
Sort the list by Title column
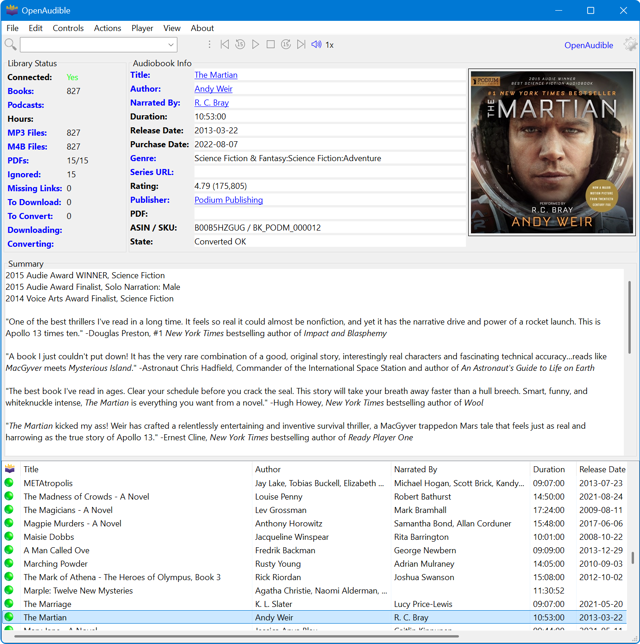(136, 469)
